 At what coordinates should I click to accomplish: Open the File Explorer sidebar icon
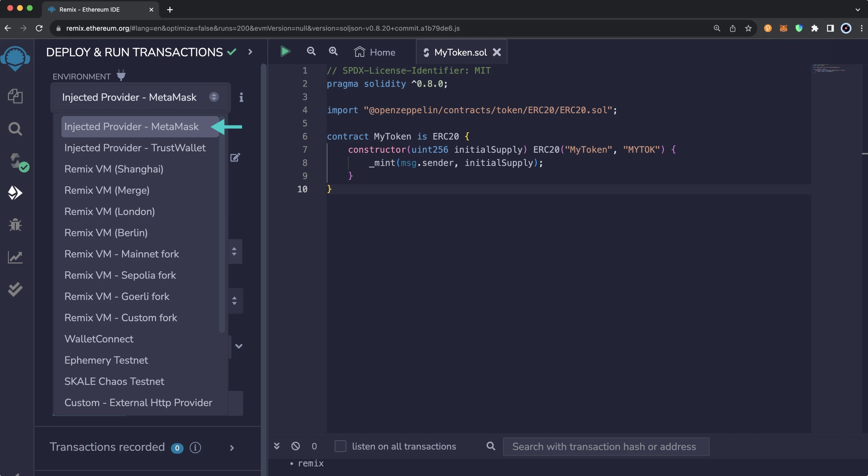click(x=15, y=96)
